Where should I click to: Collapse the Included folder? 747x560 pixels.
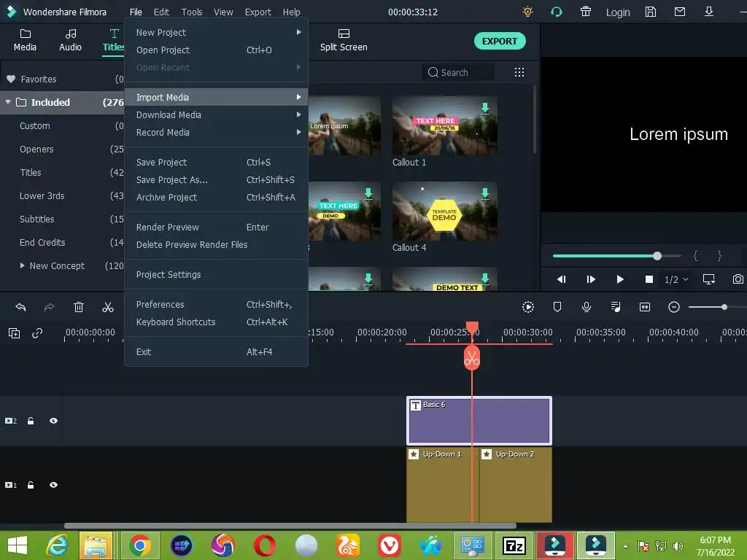pyautogui.click(x=8, y=102)
